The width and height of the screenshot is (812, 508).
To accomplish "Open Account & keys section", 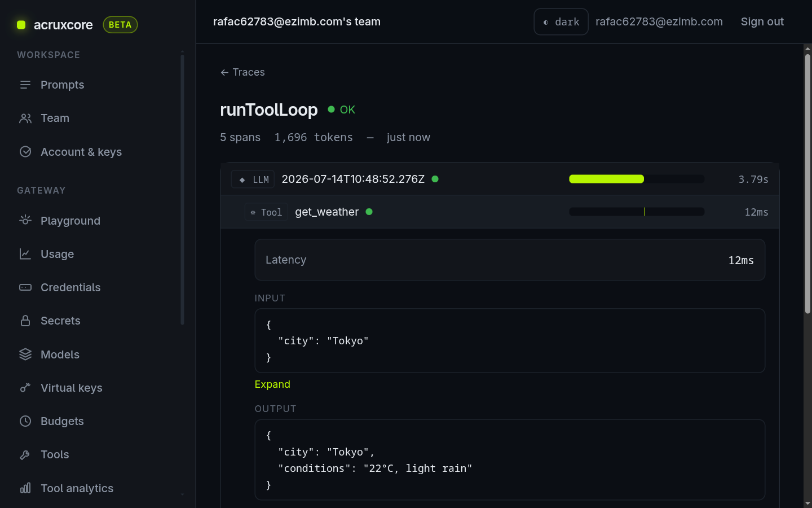I will [x=81, y=152].
